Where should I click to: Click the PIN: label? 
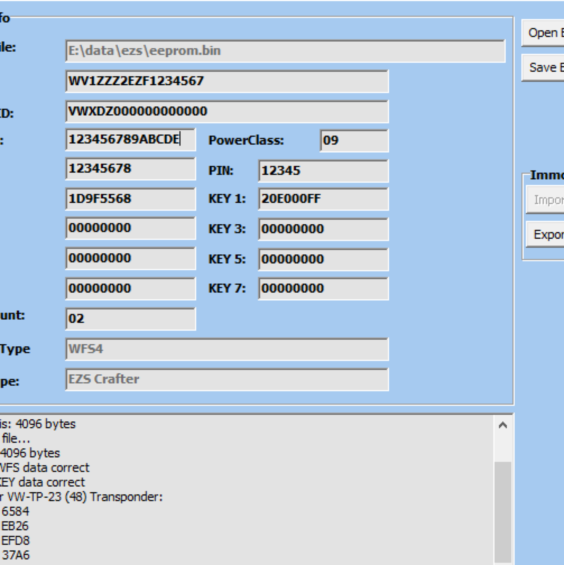[x=221, y=170]
